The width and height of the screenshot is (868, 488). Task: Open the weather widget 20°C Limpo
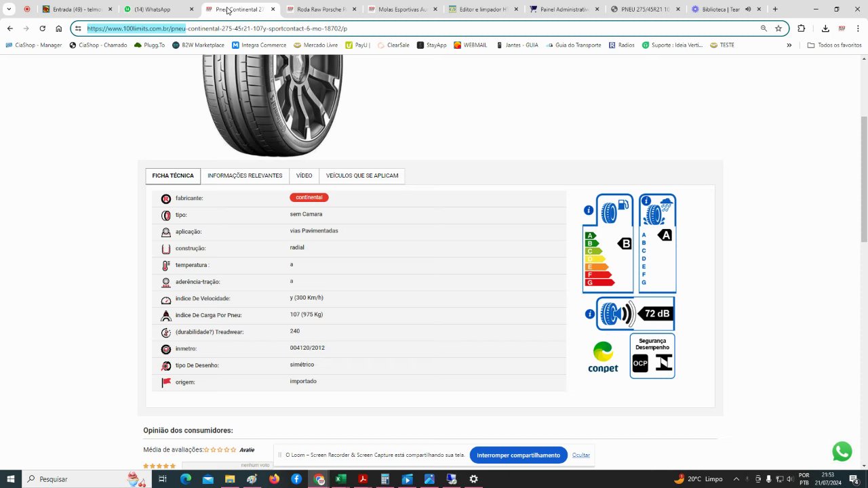[x=698, y=479]
